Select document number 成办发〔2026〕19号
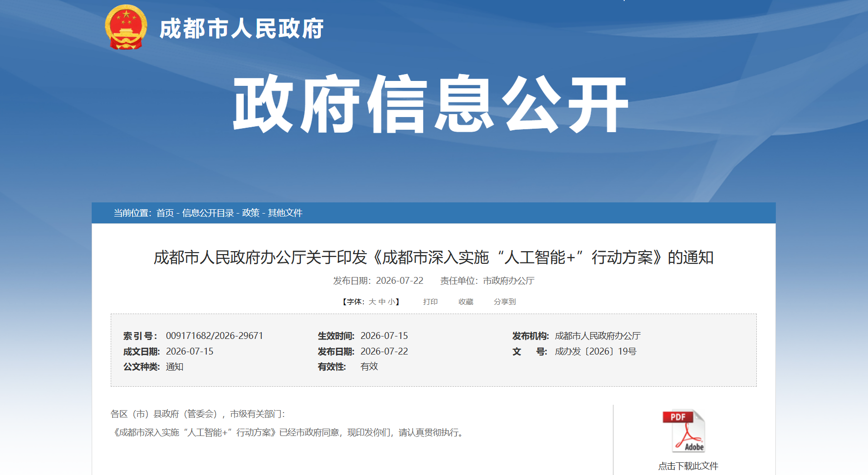Image resolution: width=868 pixels, height=475 pixels. 595,351
